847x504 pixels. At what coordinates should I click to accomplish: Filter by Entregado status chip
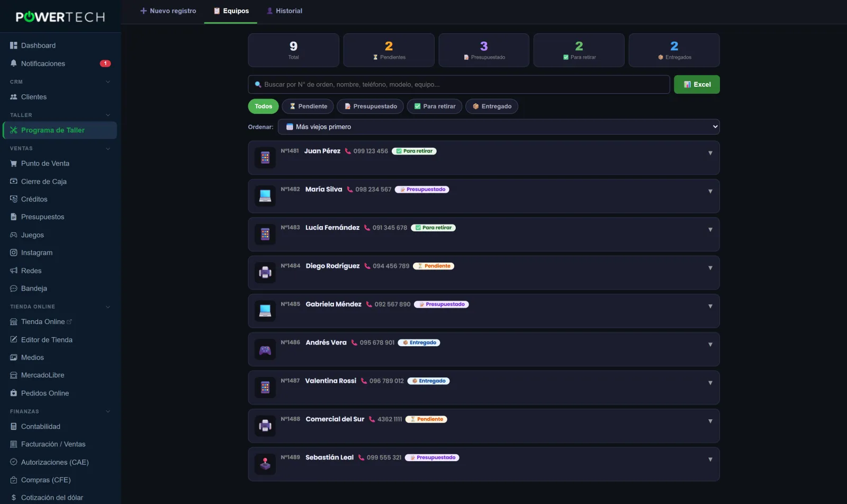[x=492, y=106]
